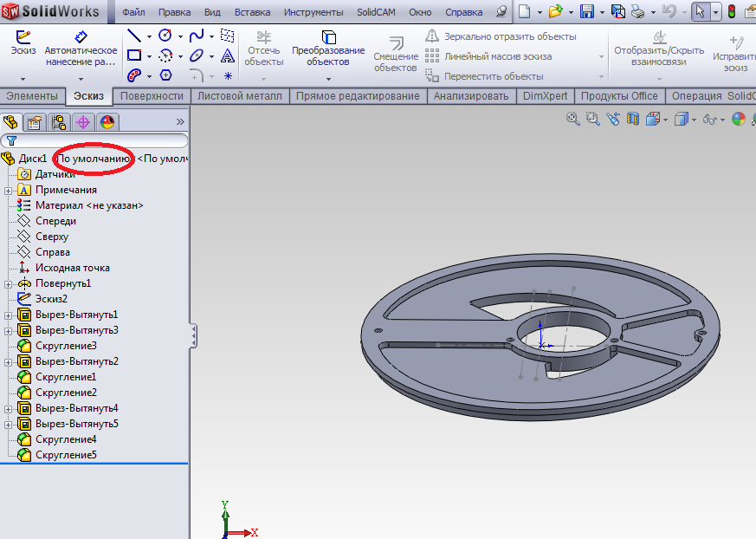
Task: Click the Zoom to Fit icon
Action: coord(572,119)
